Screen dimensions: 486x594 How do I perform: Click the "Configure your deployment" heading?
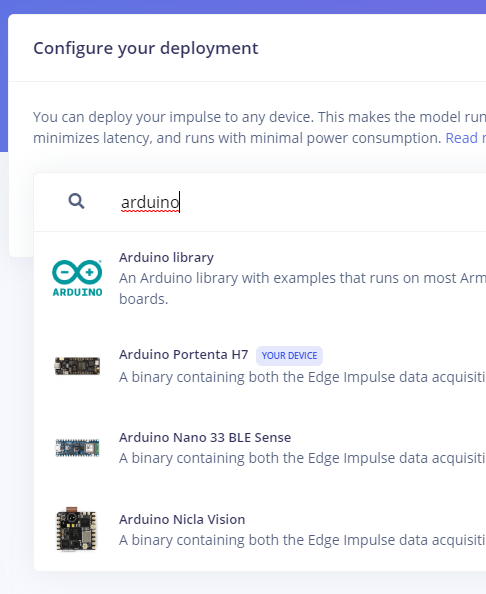pos(146,48)
